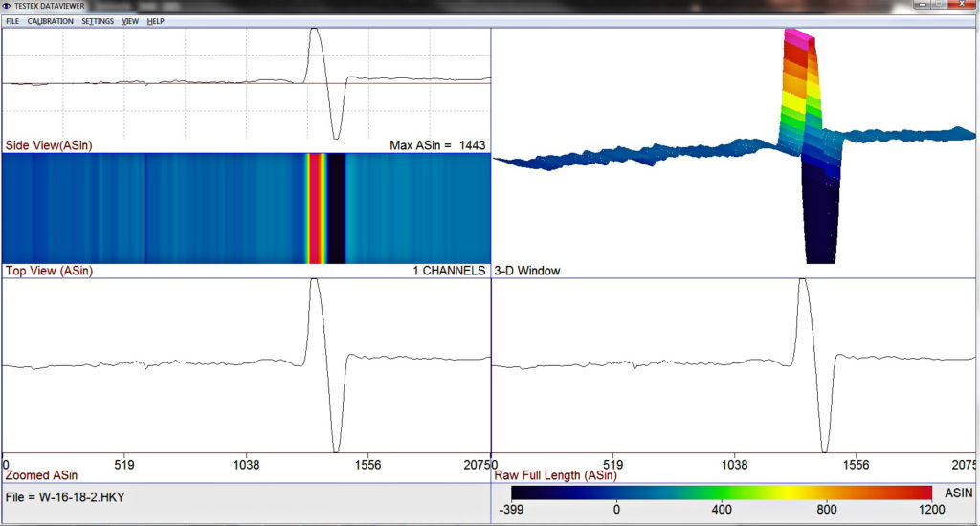Click the File = W-16-18-2.HKY status text

[65, 497]
